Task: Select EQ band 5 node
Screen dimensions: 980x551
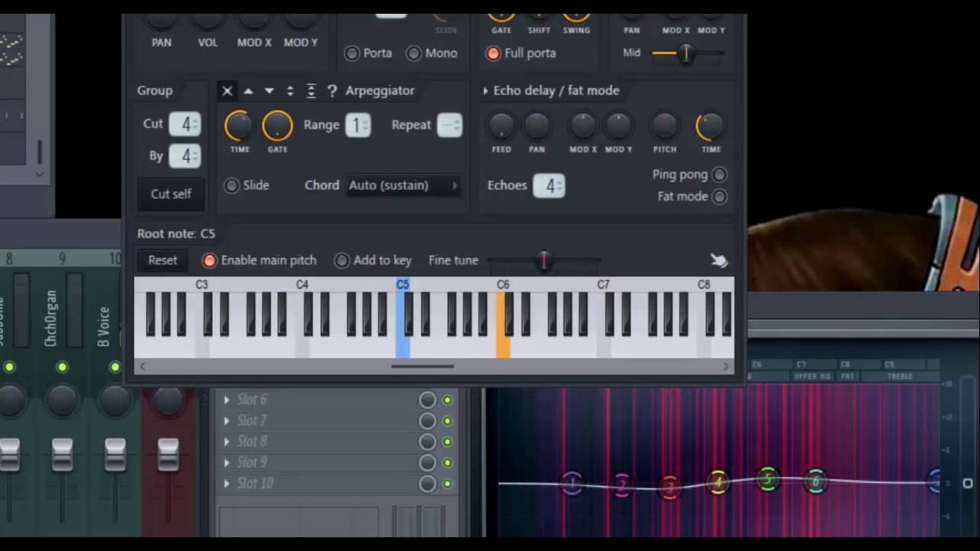Action: coord(768,479)
